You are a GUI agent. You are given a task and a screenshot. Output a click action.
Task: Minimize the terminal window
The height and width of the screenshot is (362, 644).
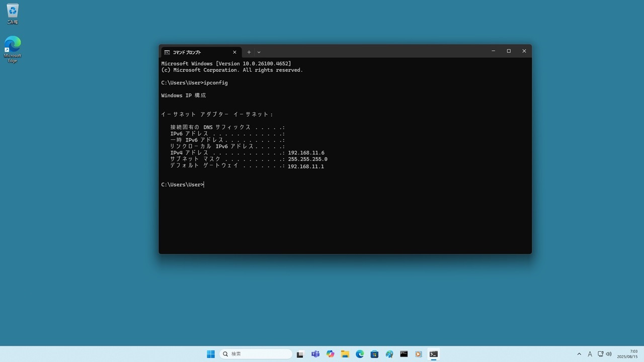pyautogui.click(x=493, y=51)
